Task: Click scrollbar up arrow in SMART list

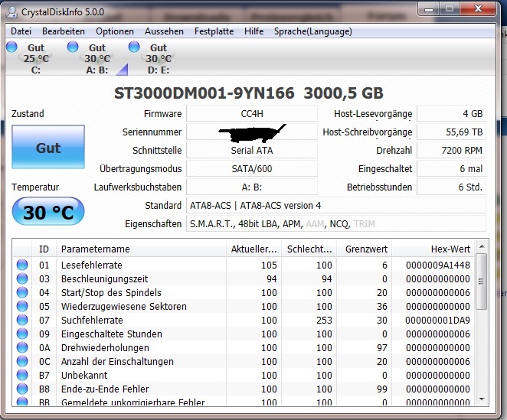Action: point(482,247)
